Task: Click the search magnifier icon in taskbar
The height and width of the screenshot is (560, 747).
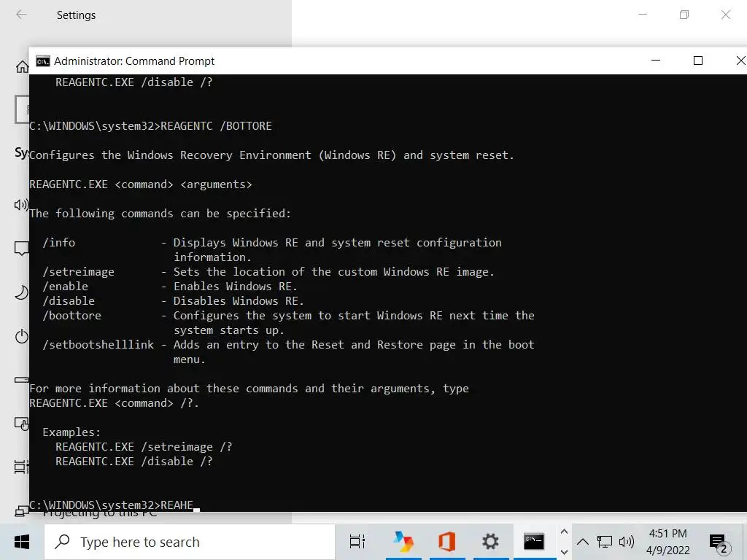Action: 63,542
